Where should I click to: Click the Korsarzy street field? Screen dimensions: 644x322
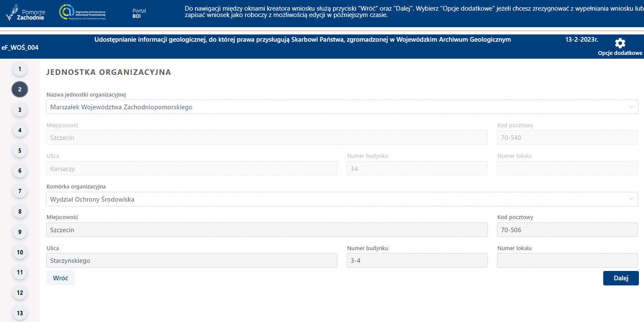(x=191, y=168)
